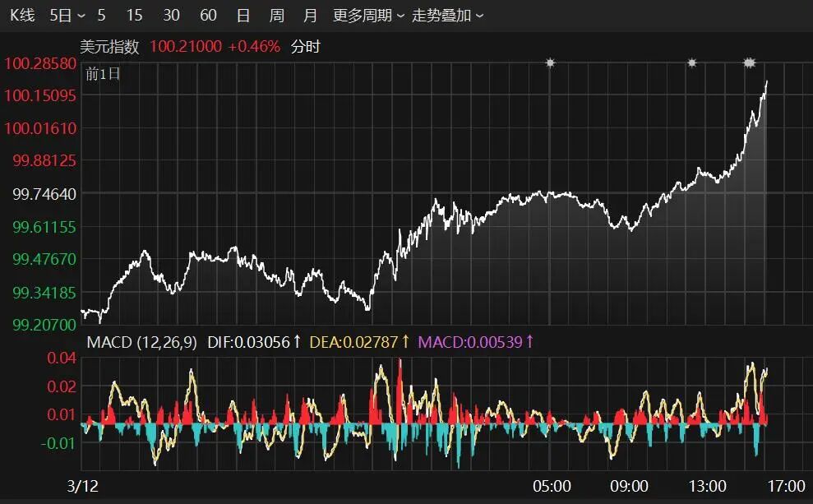Click the leftmost star marker above the chart
813x504 pixels.
(x=549, y=61)
